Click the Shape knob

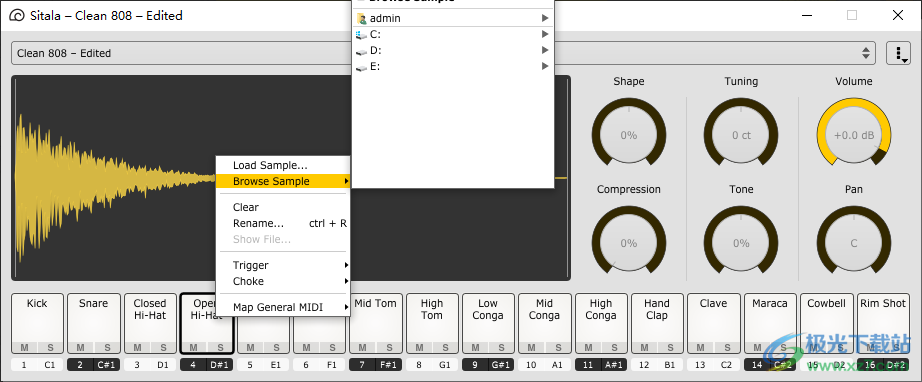pos(629,135)
